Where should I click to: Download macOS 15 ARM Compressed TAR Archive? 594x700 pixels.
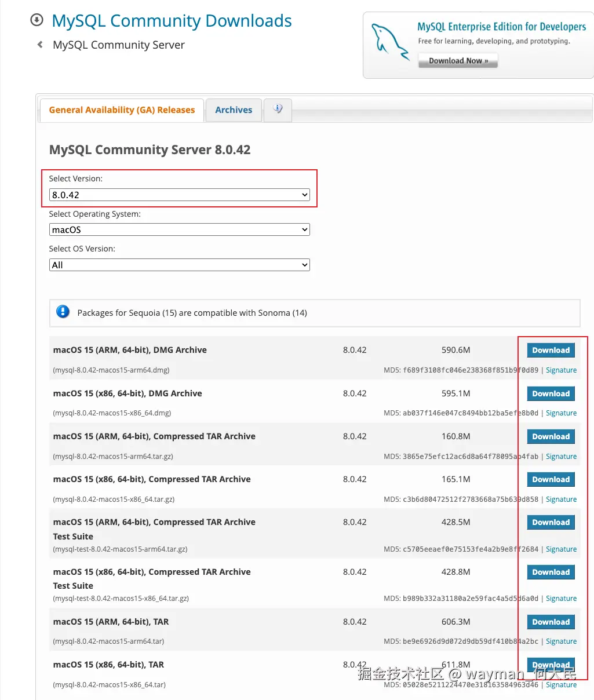click(x=551, y=436)
